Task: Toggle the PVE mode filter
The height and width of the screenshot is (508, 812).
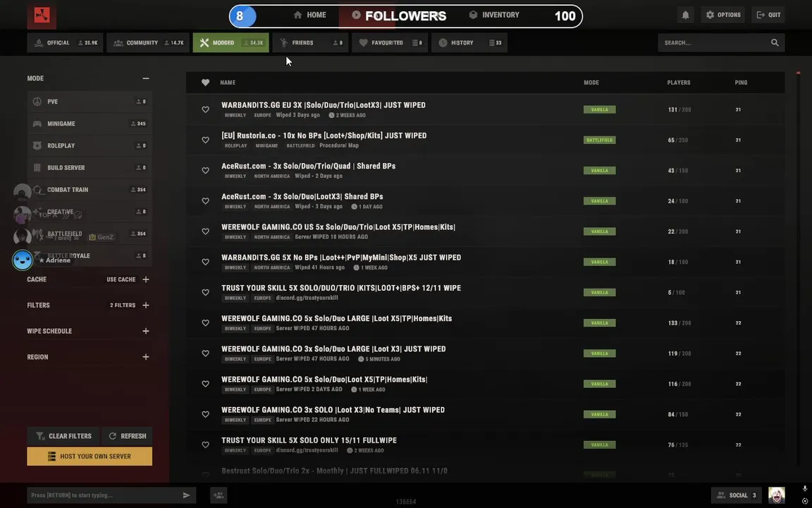Action: coord(90,102)
